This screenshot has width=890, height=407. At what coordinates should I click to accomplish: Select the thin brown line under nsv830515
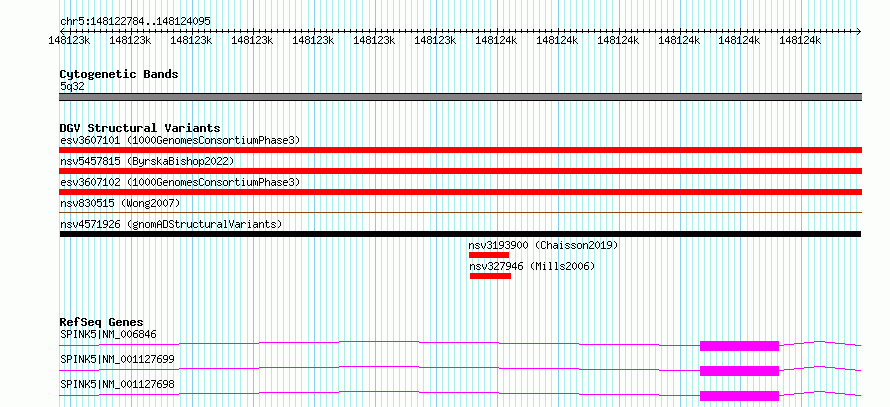[460, 212]
